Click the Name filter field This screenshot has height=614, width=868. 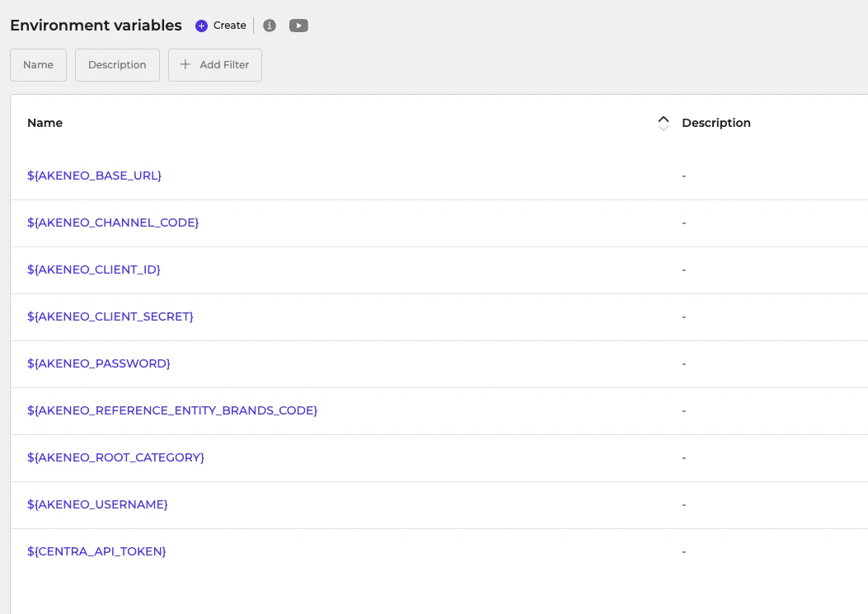click(x=38, y=65)
